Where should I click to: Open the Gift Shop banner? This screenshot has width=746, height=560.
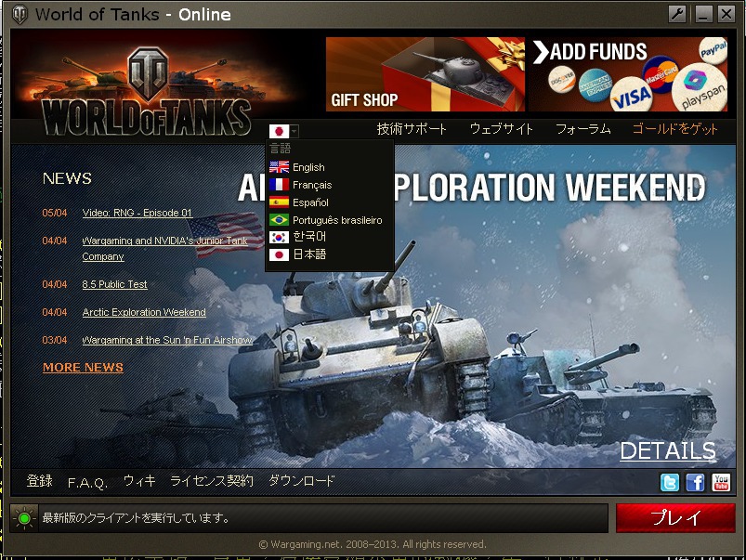[425, 74]
